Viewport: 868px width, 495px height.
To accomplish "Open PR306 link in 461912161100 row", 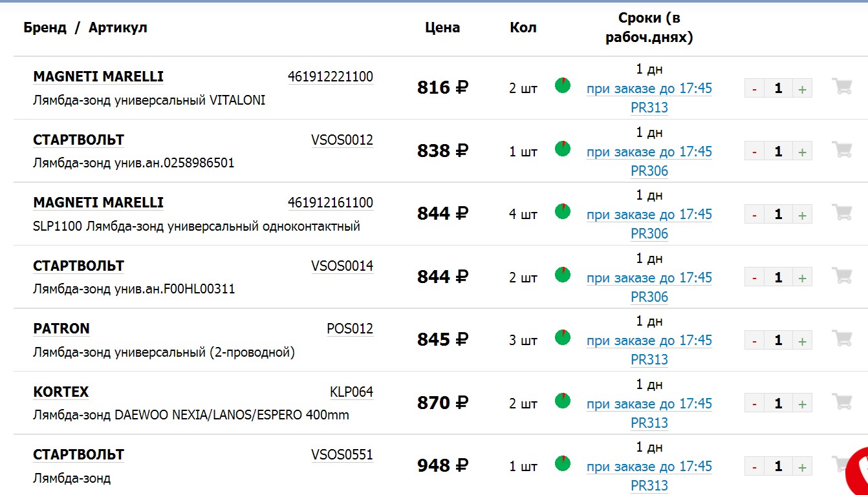I will [649, 234].
